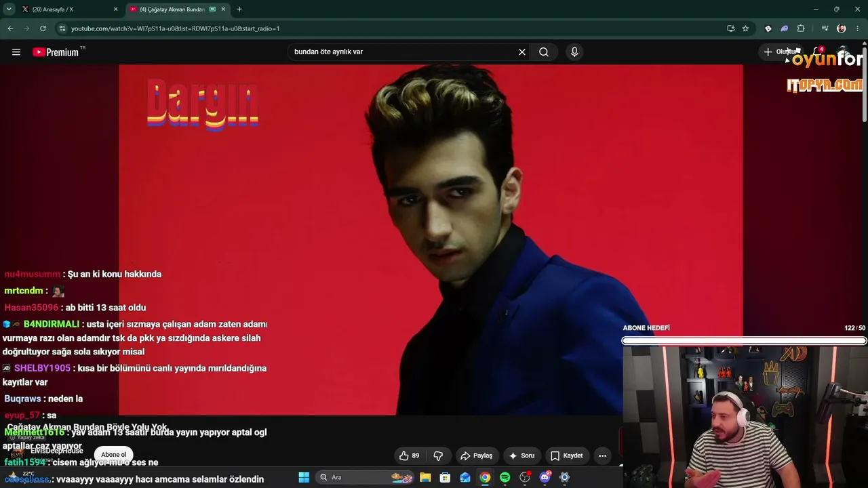
Task: Open the Chrome profile avatar
Action: tap(842, 28)
